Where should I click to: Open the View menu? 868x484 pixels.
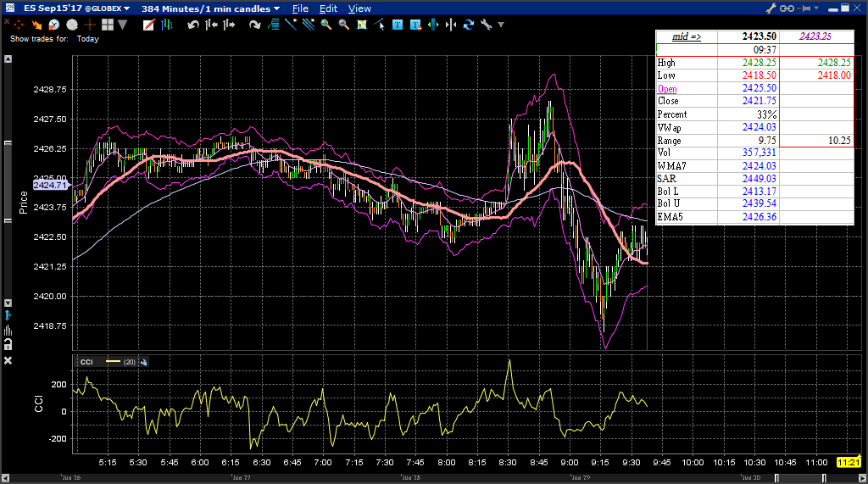tap(359, 8)
